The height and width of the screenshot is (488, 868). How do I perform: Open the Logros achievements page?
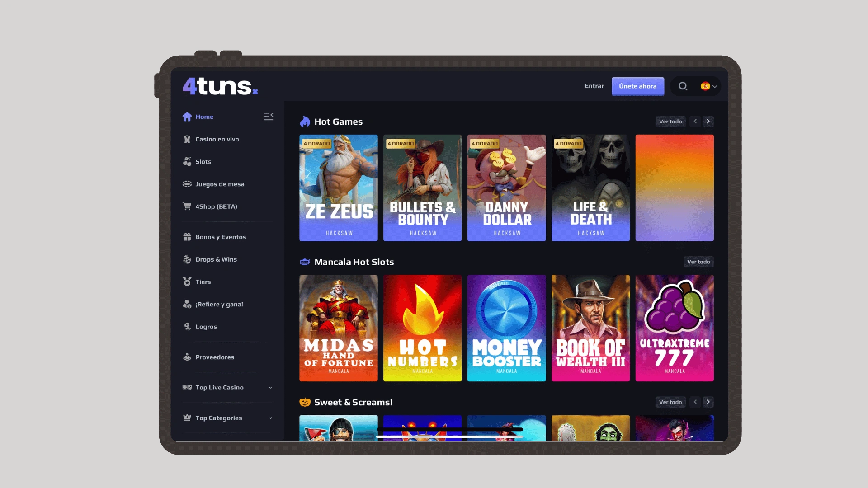coord(206,327)
